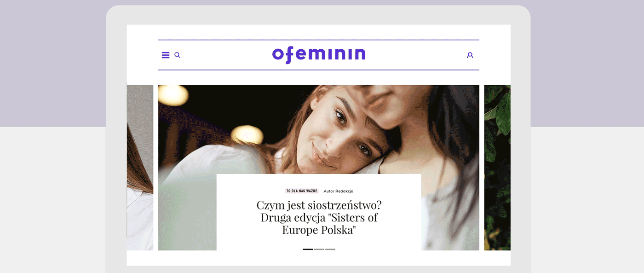Go to homepage via ofeminin logo
This screenshot has height=273, width=644.
319,55
